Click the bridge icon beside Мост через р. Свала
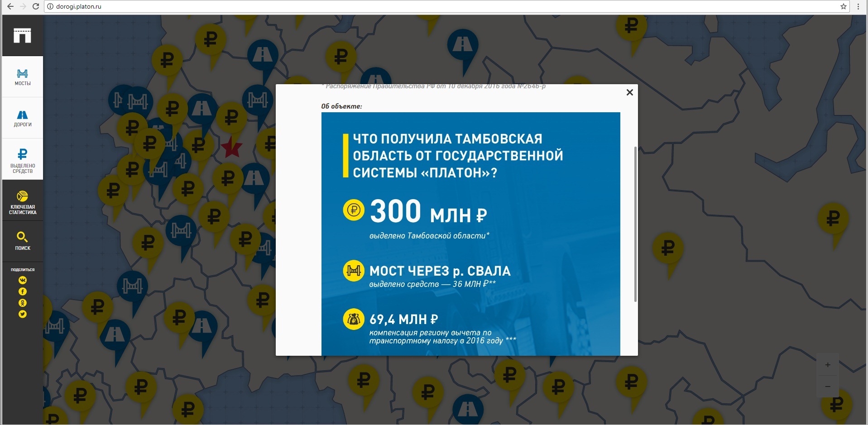Viewport: 868px width, 425px height. (354, 271)
